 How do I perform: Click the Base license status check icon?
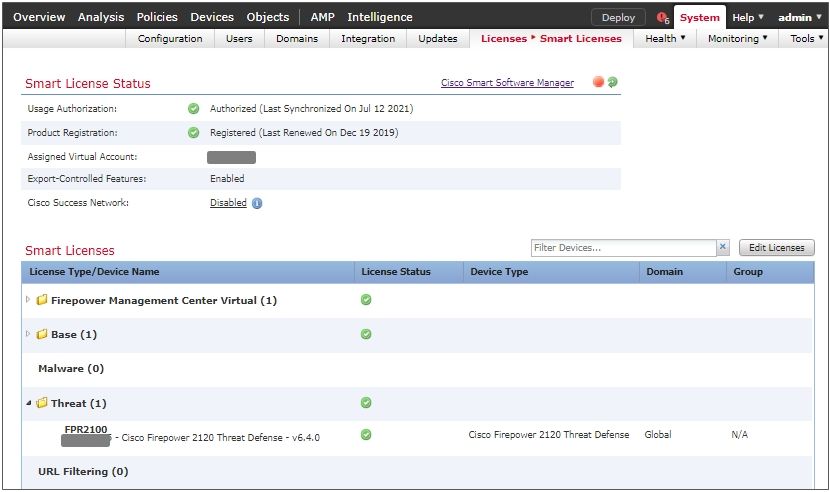[366, 334]
